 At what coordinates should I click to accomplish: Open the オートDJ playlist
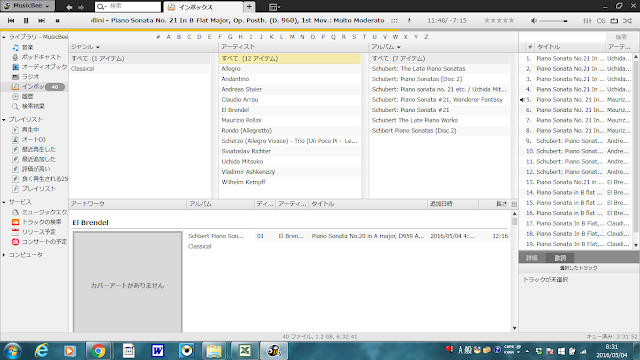(x=33, y=140)
